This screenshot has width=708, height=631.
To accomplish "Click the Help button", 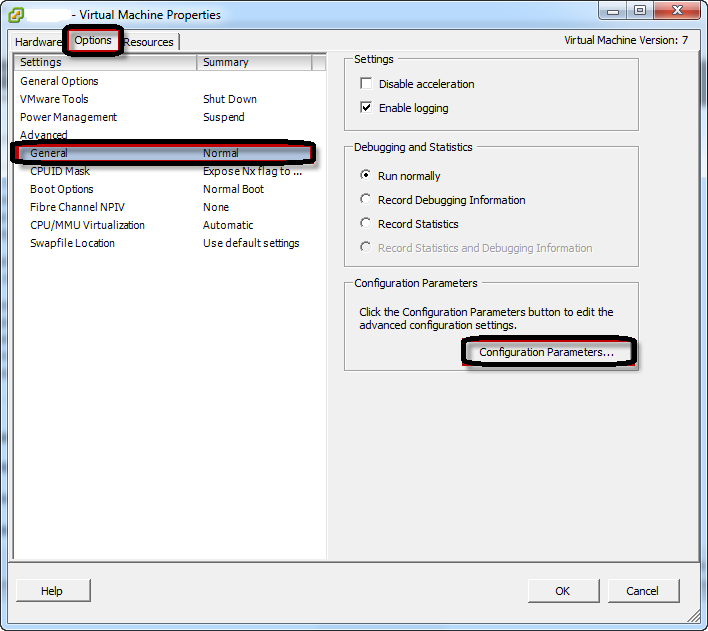I will click(x=52, y=591).
